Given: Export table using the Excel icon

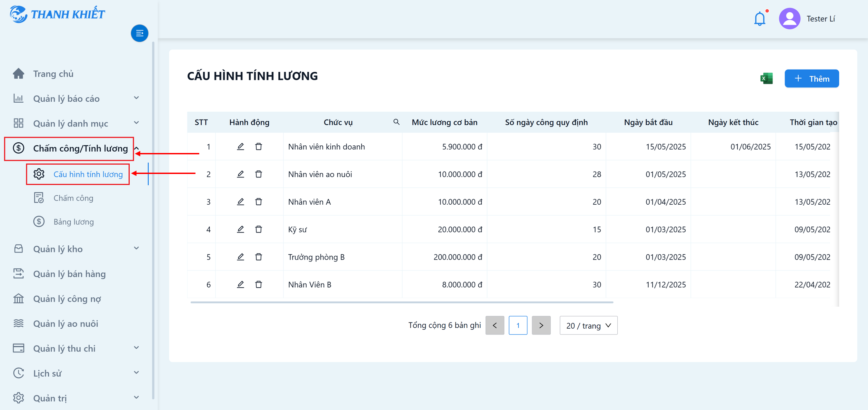Looking at the screenshot, I should [766, 79].
